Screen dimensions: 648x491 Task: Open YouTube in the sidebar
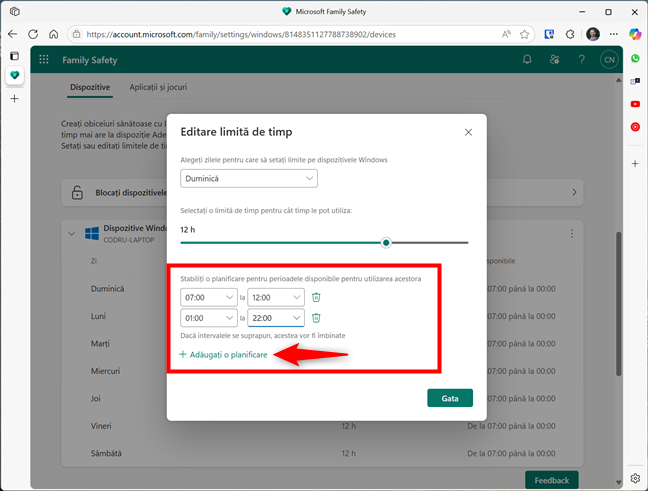pyautogui.click(x=635, y=104)
